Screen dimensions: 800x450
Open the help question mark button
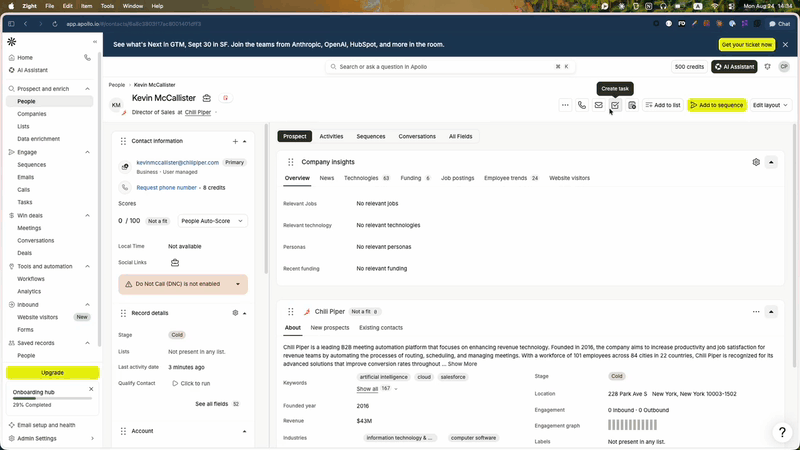[x=782, y=432]
